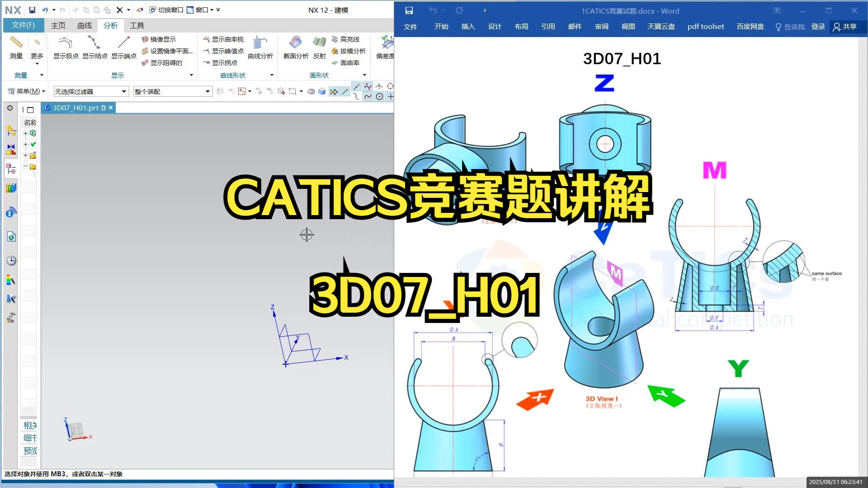Expand the first node in Part Navigator
Screen dimensions: 868x488
click(x=26, y=133)
